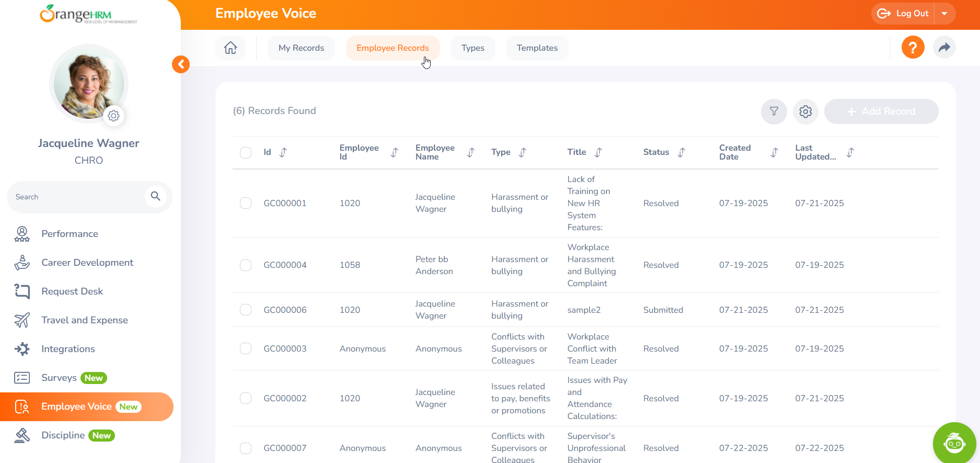Focus the sidebar Search field

[76, 197]
